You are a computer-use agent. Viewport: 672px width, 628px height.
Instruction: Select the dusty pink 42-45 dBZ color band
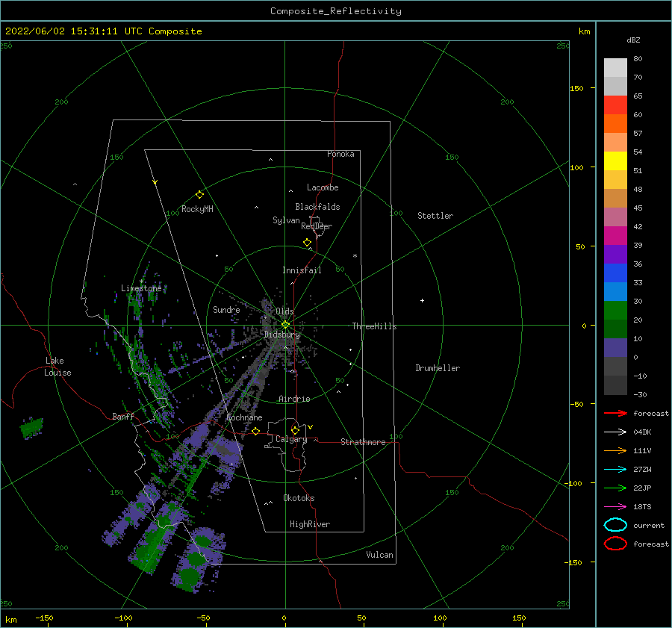point(615,217)
